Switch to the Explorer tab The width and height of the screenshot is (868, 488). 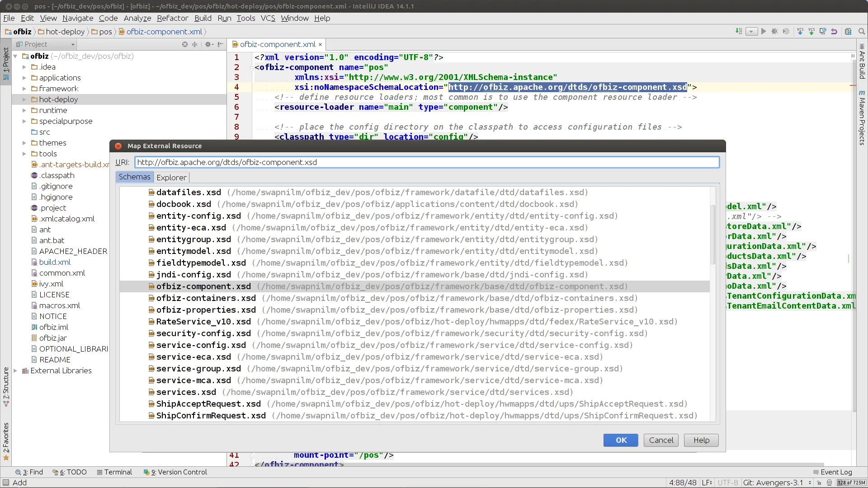point(171,178)
